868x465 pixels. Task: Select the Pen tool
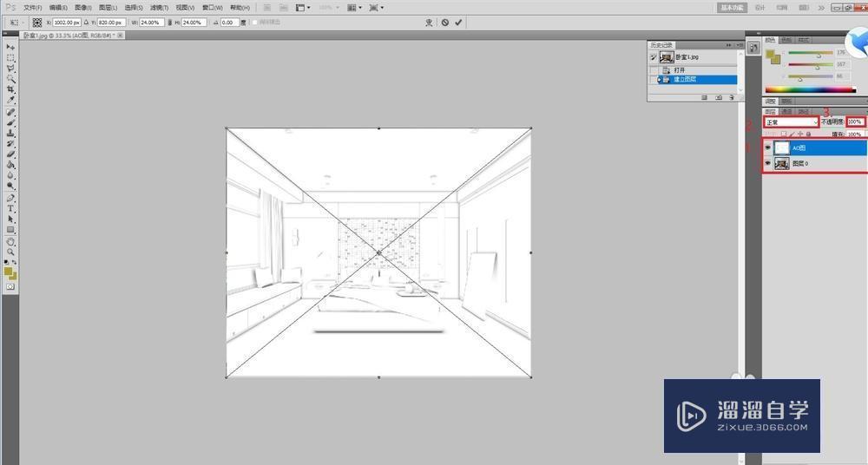tap(10, 198)
